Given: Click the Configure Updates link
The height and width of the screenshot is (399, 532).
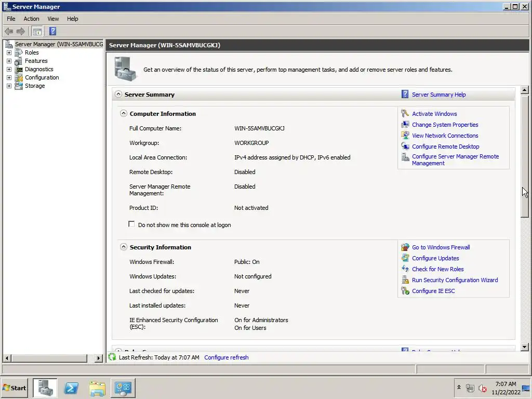Looking at the screenshot, I should click(435, 258).
